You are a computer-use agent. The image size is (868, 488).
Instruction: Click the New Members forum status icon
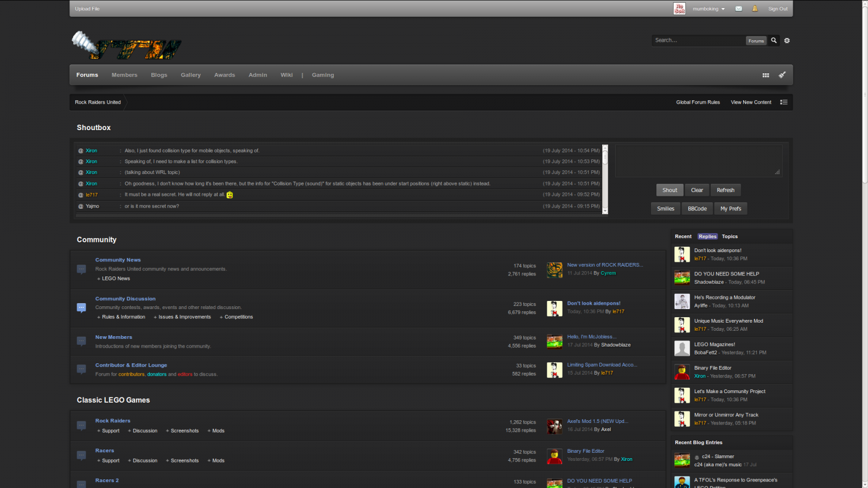81,341
